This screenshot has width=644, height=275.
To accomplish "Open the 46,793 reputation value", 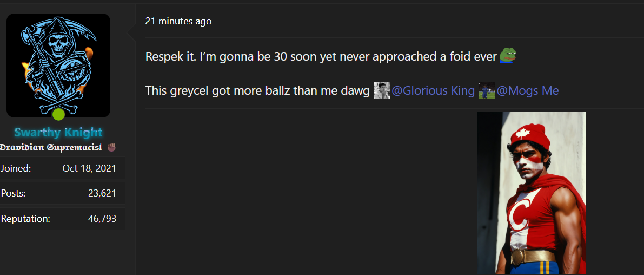I will 102,219.
